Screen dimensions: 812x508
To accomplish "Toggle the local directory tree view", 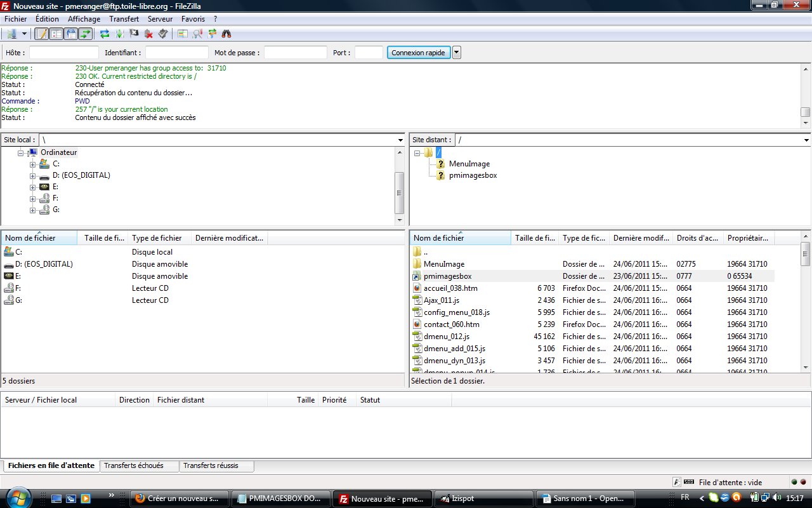I will tap(55, 33).
